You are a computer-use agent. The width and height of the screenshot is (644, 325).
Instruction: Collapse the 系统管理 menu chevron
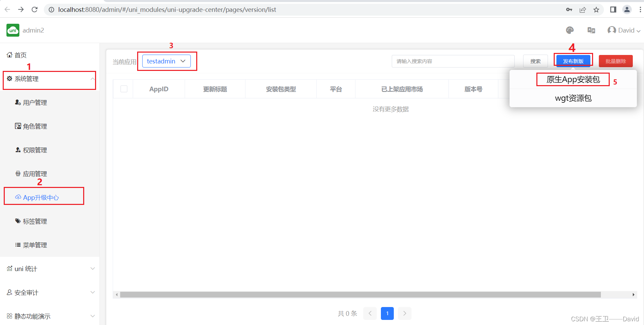[92, 79]
